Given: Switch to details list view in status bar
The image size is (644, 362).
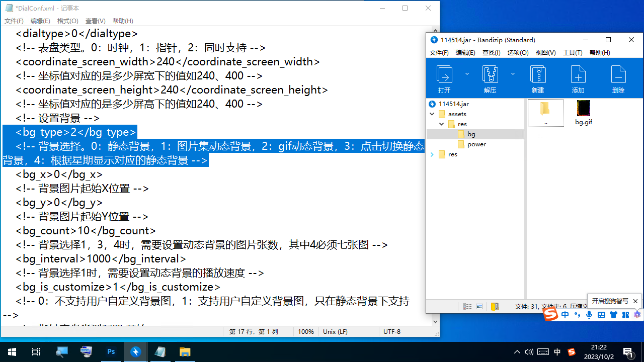Looking at the screenshot, I should tap(467, 306).
